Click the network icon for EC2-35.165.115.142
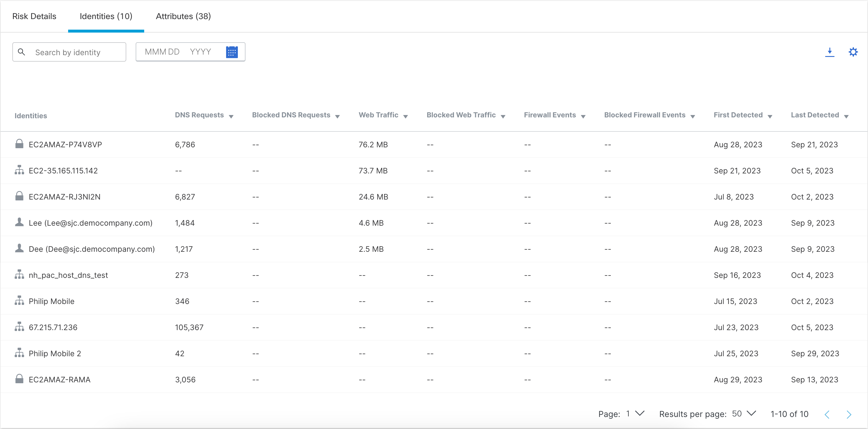Screen dimensions: 868x429 tap(20, 170)
